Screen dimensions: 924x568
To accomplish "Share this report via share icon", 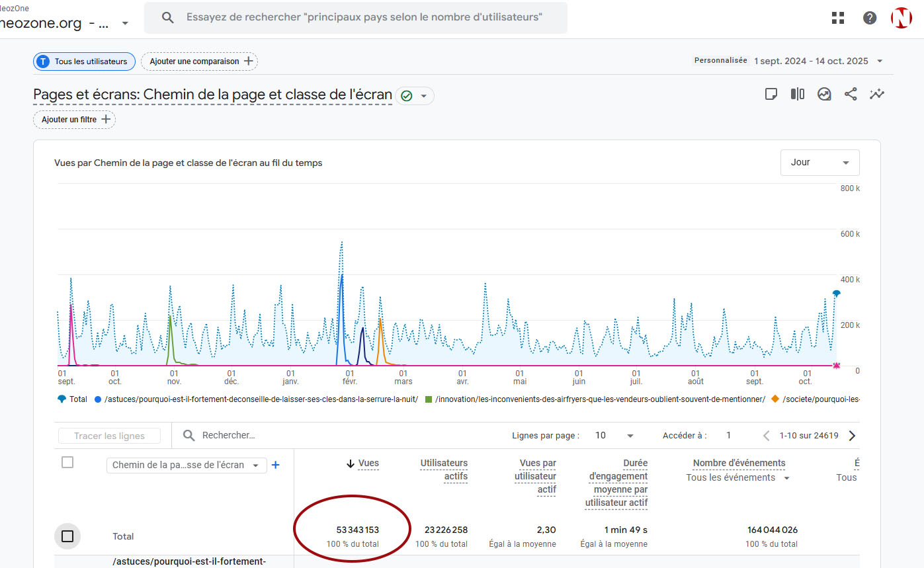I will pos(851,94).
